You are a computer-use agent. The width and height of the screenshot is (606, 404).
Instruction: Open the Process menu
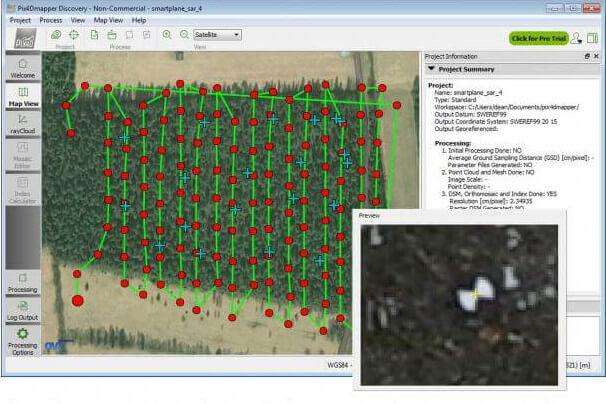pyautogui.click(x=51, y=20)
